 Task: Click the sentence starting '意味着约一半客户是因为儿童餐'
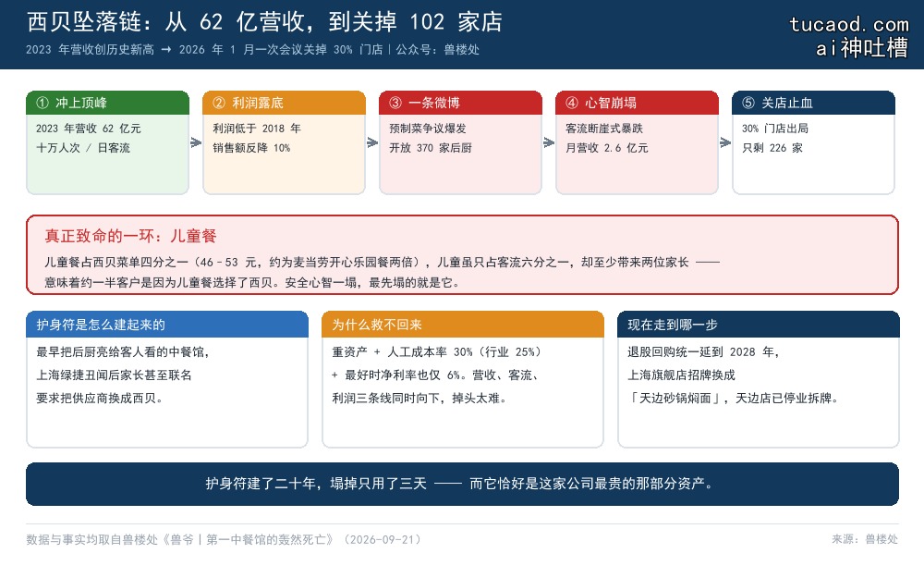tap(252, 282)
